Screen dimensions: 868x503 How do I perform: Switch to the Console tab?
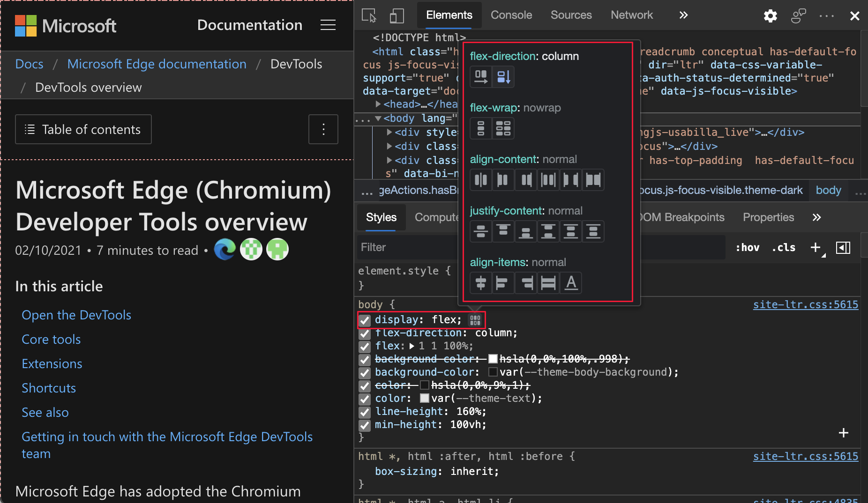point(511,15)
